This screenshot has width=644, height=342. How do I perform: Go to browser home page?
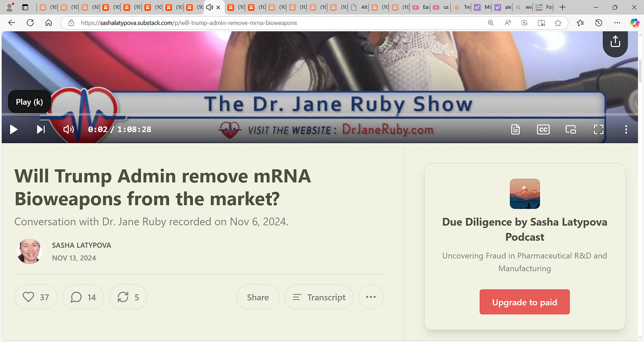(49, 23)
